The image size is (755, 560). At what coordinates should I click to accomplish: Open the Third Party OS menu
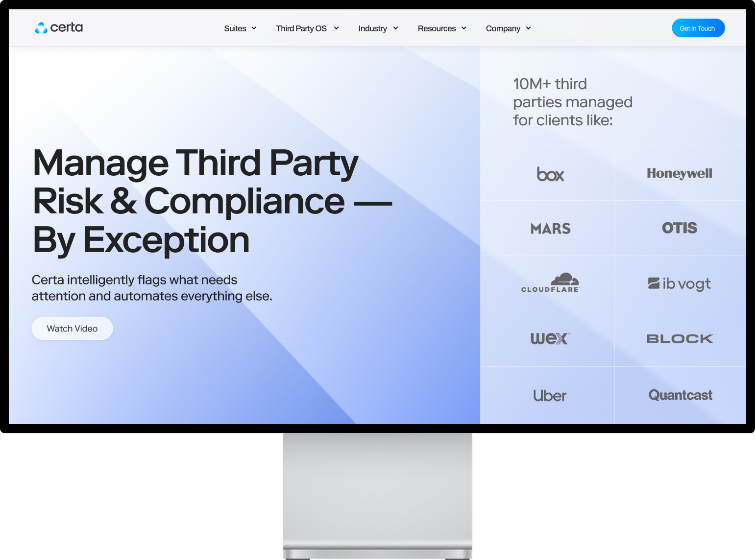click(x=301, y=28)
